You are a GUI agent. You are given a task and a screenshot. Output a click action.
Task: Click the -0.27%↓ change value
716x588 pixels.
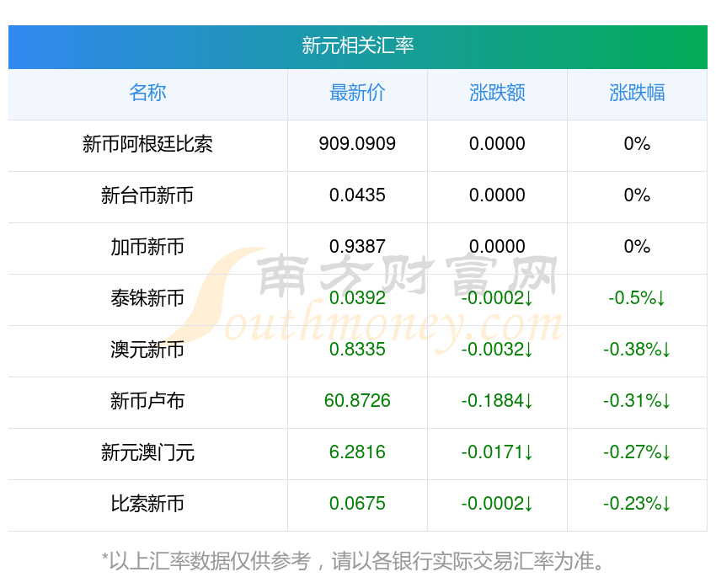(x=637, y=452)
